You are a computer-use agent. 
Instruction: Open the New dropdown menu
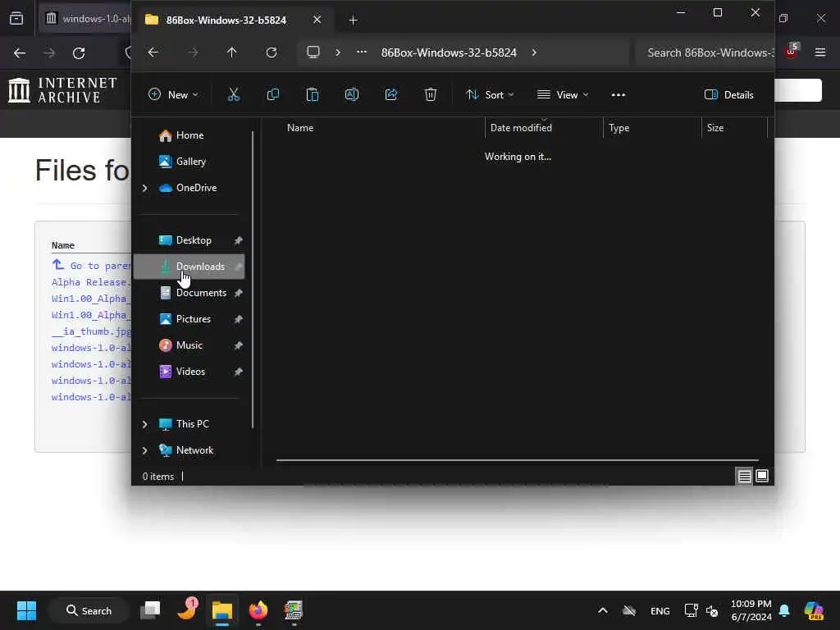pyautogui.click(x=173, y=95)
